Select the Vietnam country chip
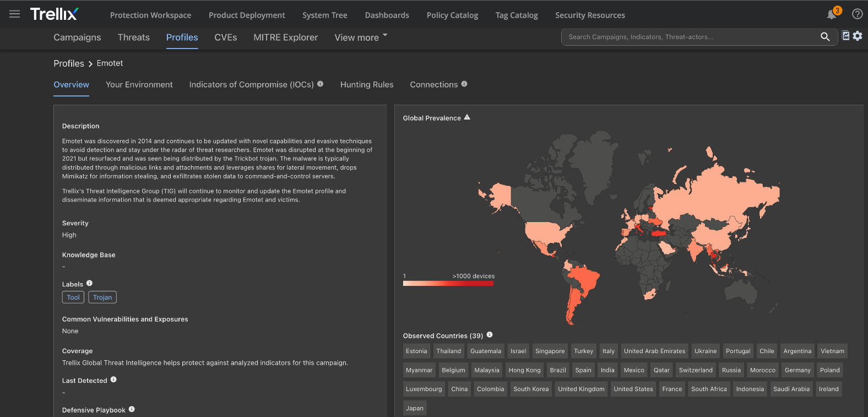868x417 pixels. point(832,351)
